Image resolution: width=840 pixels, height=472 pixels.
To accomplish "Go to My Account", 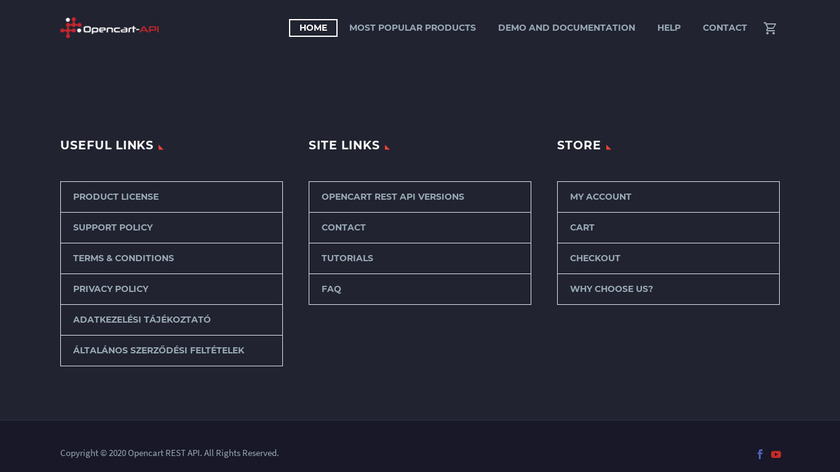I will coord(600,197).
